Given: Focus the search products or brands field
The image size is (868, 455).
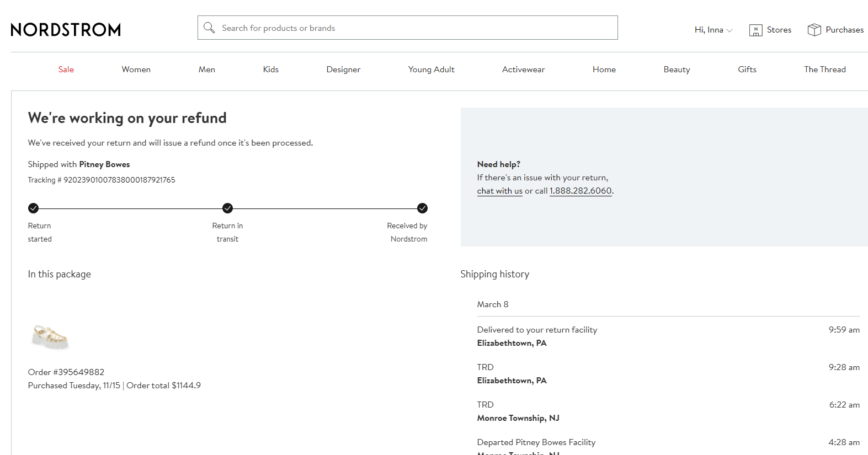Looking at the screenshot, I should (x=414, y=28).
